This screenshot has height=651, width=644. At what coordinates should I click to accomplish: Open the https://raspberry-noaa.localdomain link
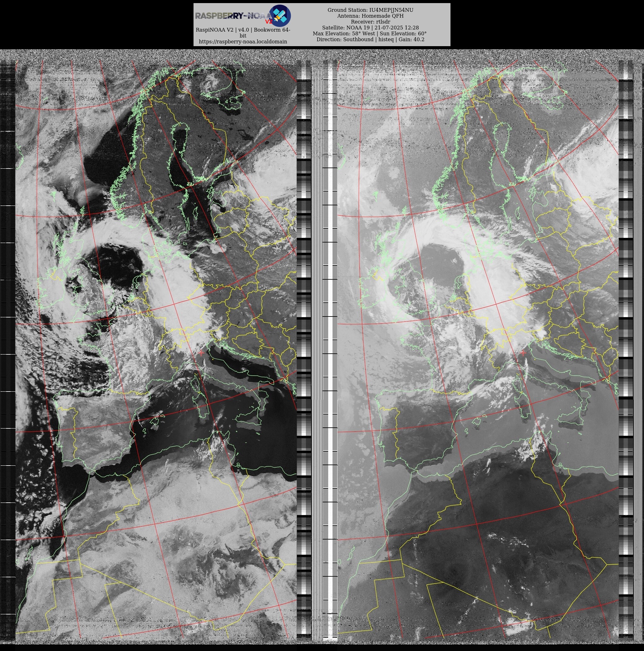pyautogui.click(x=243, y=42)
